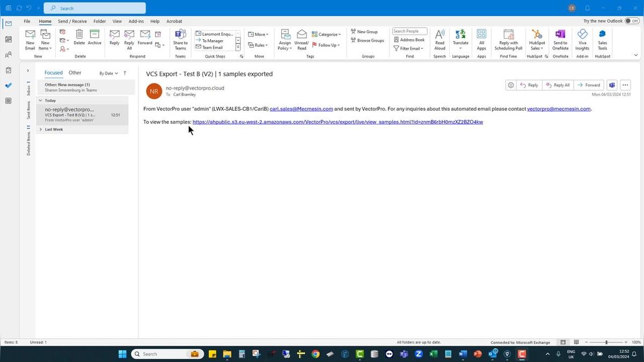Expand the folder pane with the arrow

pyautogui.click(x=28, y=70)
